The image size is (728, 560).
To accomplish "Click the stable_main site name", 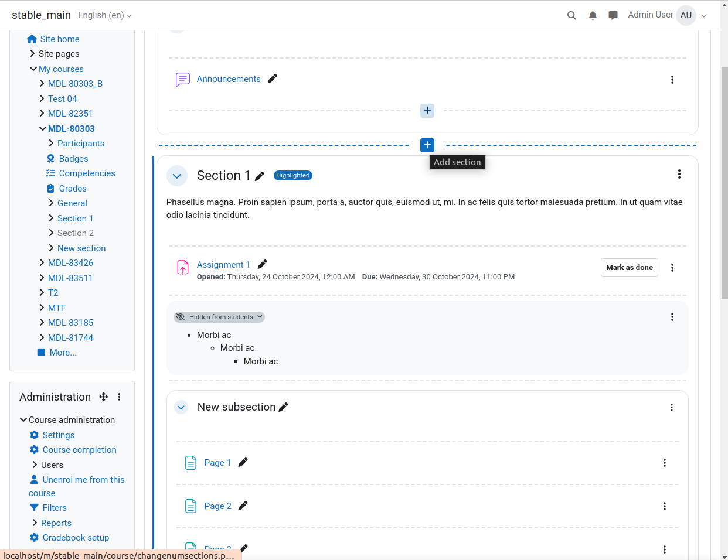I will [41, 15].
